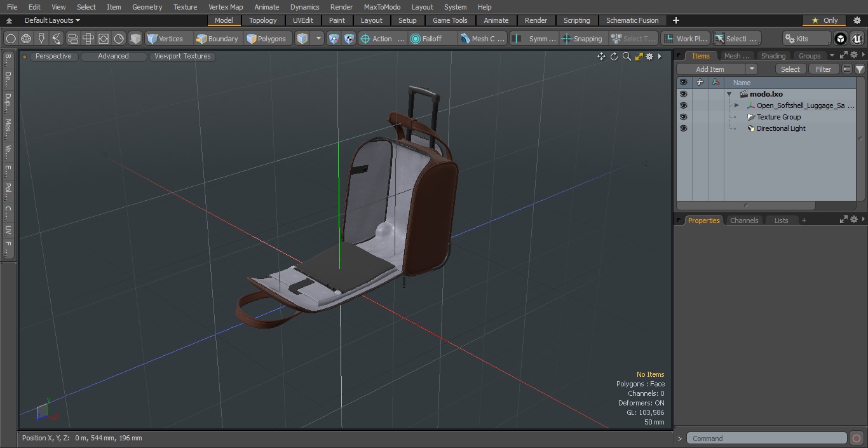Switch to the Topology layout tab

click(263, 20)
